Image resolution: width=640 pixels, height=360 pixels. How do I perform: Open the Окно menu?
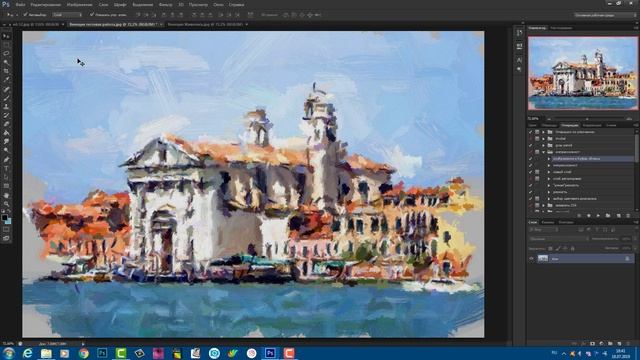(218, 4)
